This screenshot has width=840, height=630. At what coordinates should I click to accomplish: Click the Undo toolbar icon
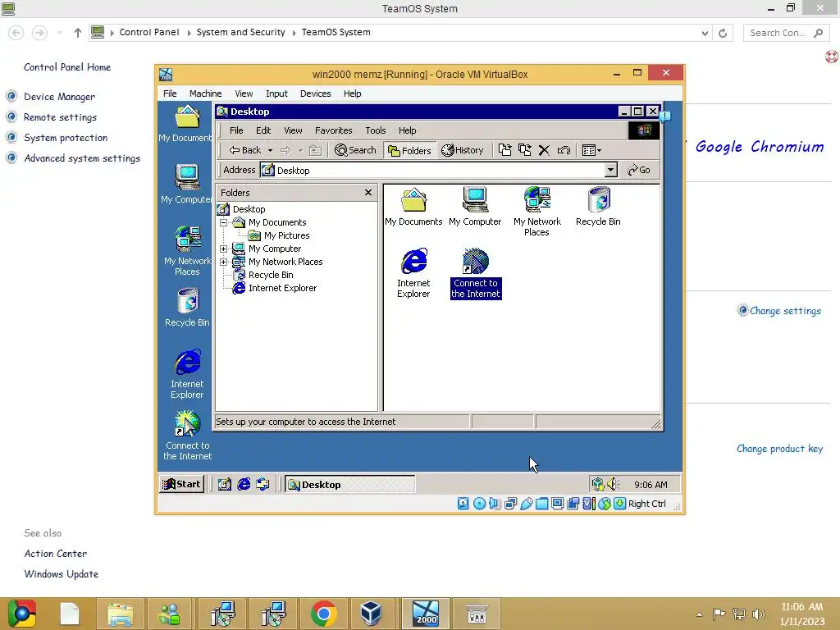click(x=564, y=151)
